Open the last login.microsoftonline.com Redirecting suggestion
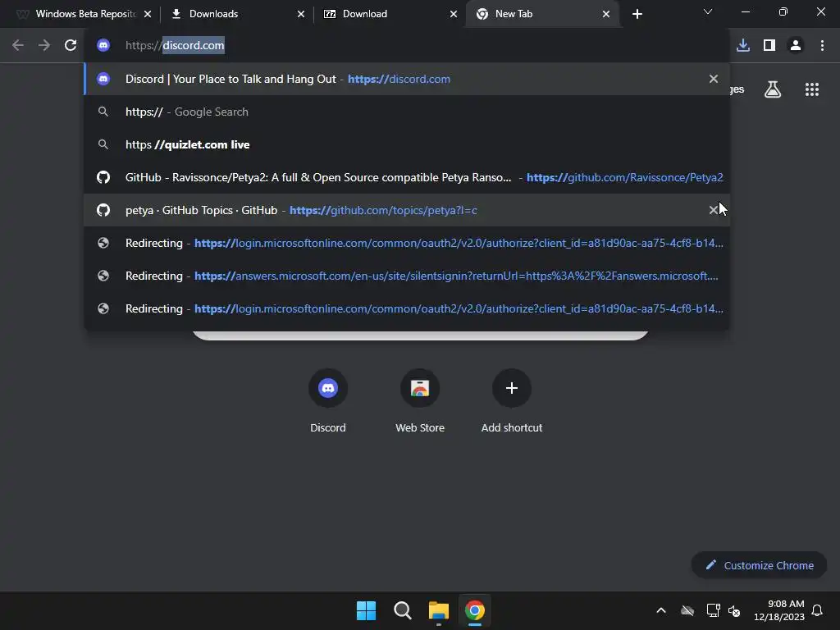This screenshot has width=840, height=630. click(407, 308)
